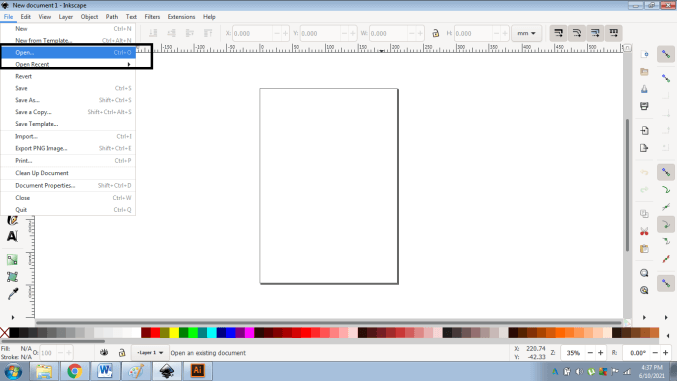Select the Text tool in the toolbox

pos(12,236)
